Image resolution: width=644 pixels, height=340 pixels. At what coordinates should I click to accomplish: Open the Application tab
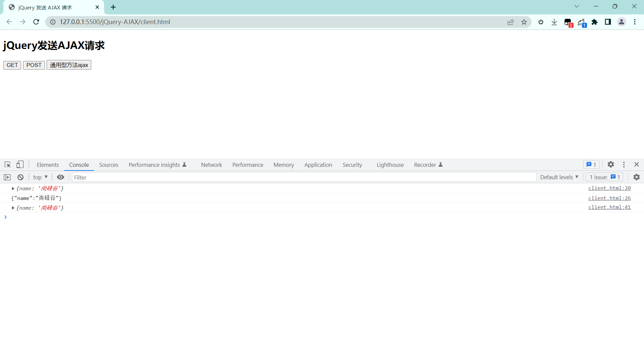pyautogui.click(x=318, y=165)
